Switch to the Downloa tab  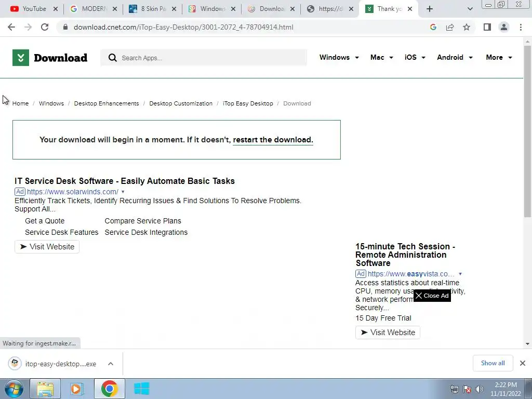[268, 9]
